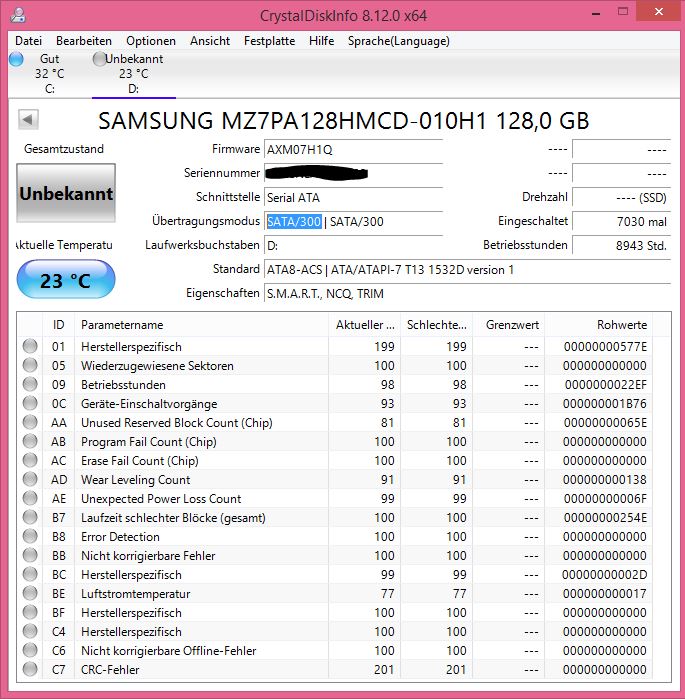685x699 pixels.
Task: Click the CrystalDiskInfo app icon in title bar
Action: (18, 15)
